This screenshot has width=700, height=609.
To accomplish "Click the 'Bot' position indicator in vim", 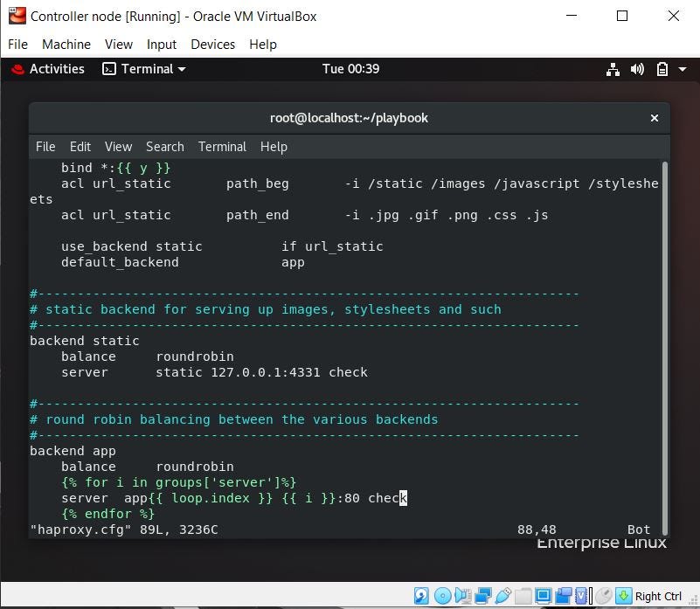I will (639, 530).
